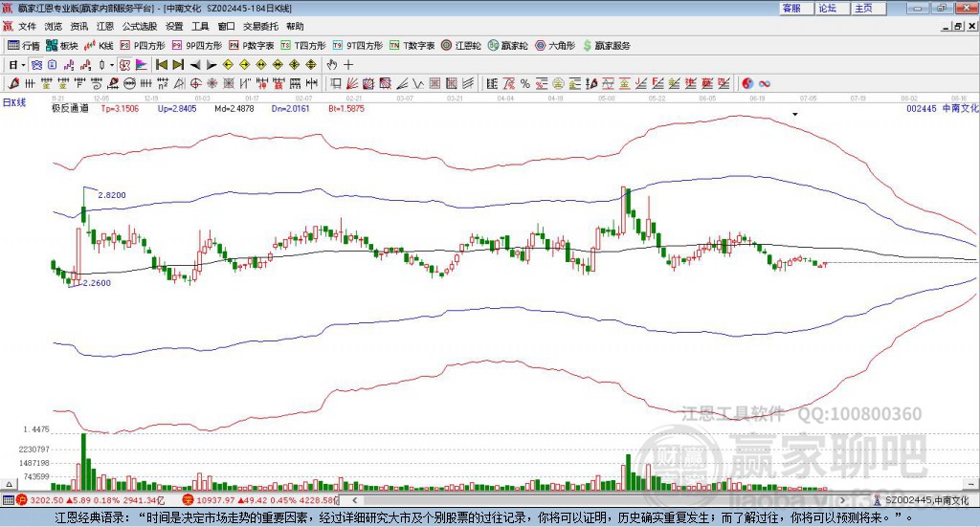This screenshot has width=980, height=527.
Task: Open the 窗口 menu
Action: coord(226,26)
